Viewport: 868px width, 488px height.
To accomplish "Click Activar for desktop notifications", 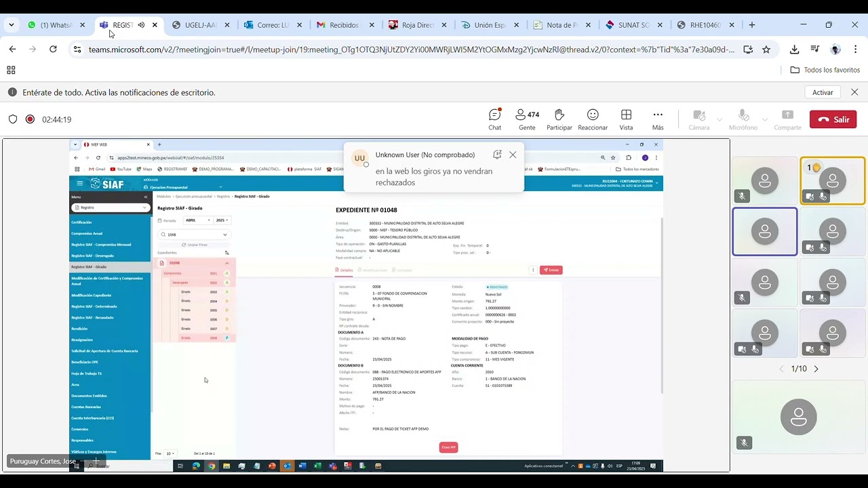I will click(x=823, y=92).
